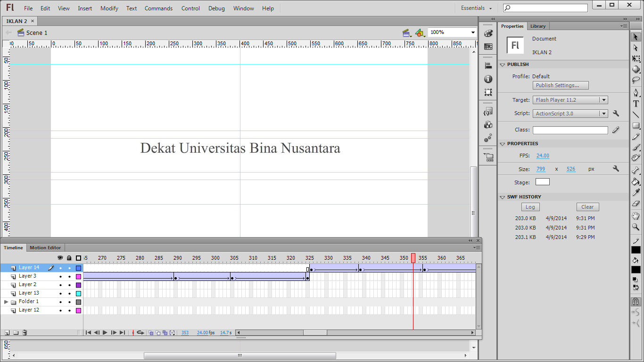
Task: Click the Publish Settings button
Action: 561,85
